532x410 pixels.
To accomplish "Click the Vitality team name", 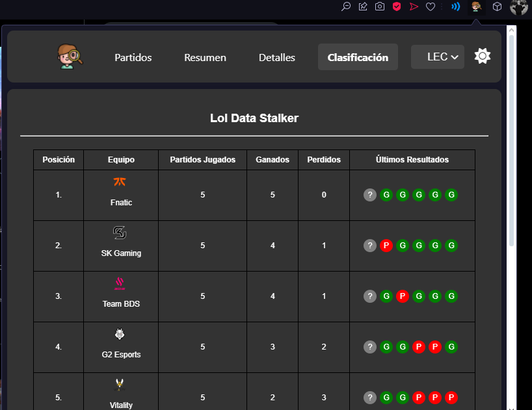I will [x=121, y=405].
